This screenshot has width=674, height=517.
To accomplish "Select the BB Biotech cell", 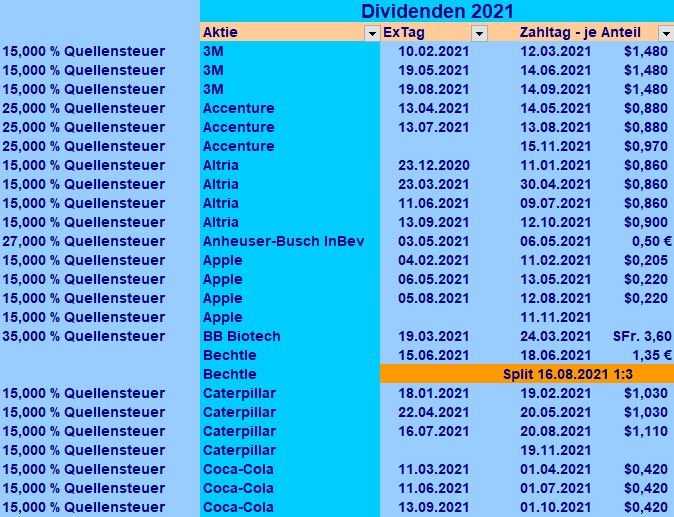I will [290, 336].
